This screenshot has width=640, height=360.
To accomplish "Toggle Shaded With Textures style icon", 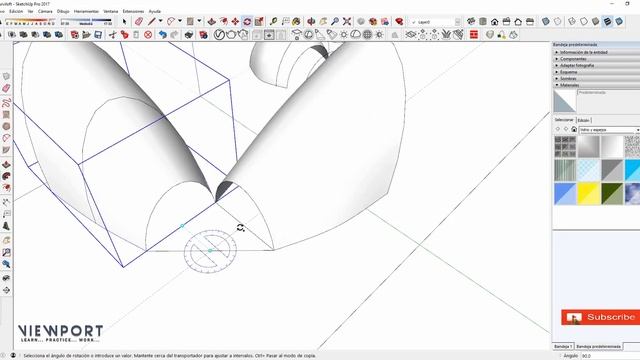I will [x=607, y=22].
